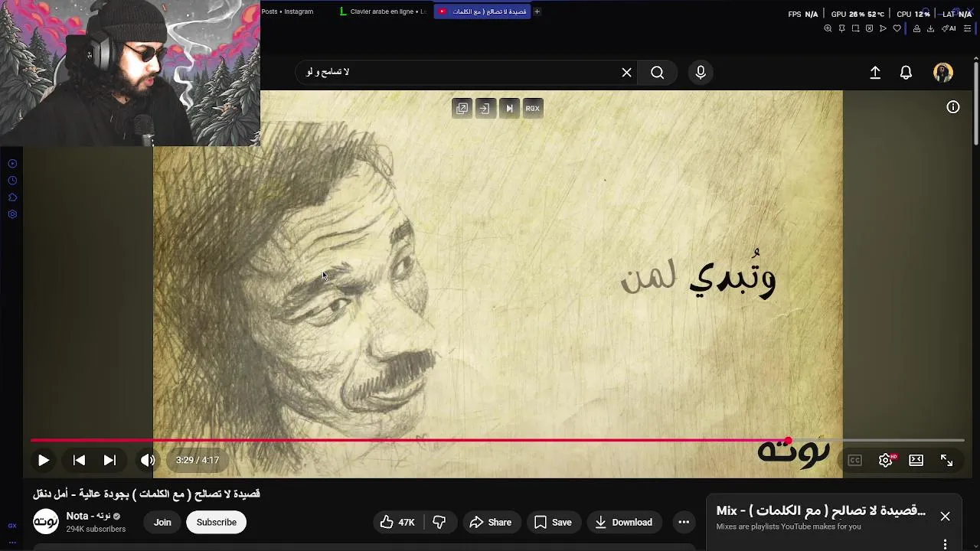Switch to Clavier arabe en ligne tab
The height and width of the screenshot is (551, 980).
point(383,11)
